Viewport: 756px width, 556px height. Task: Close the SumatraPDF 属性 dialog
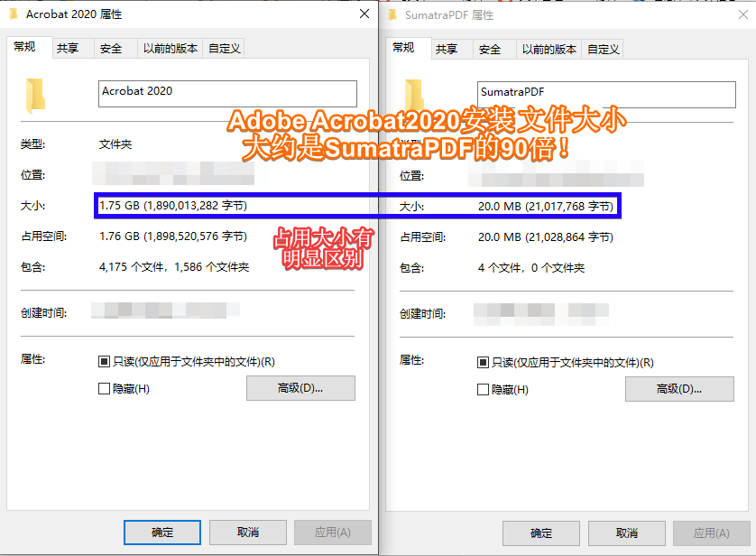[743, 15]
